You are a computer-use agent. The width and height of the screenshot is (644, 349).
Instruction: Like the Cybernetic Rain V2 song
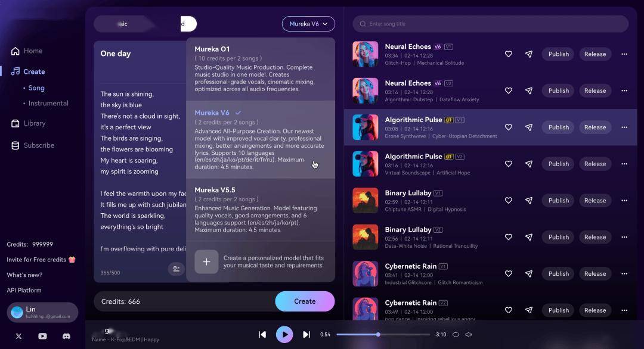(x=509, y=310)
